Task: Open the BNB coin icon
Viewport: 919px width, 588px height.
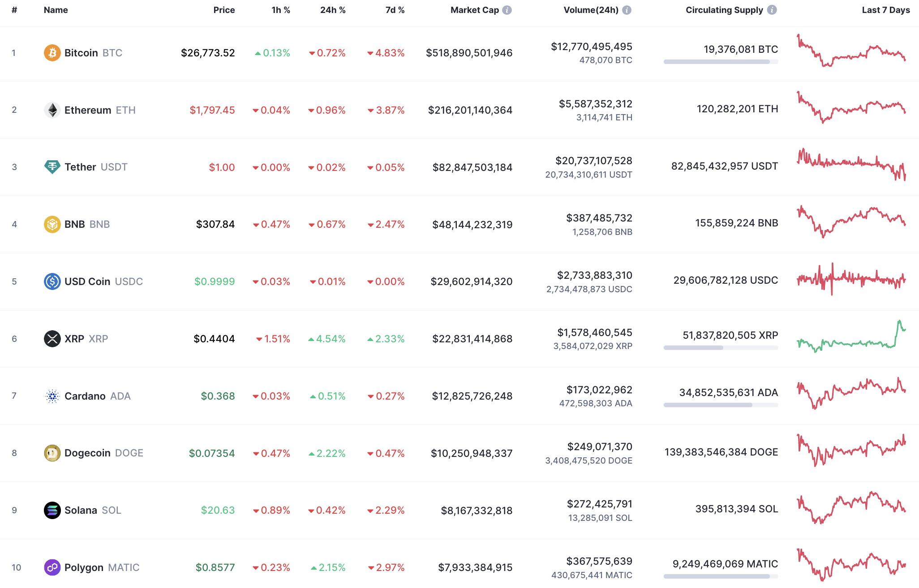Action: pos(52,224)
